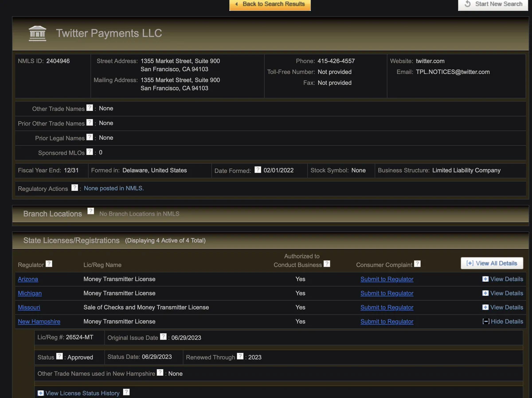Click Submit to Regulator for Michigan
The image size is (532, 398).
click(387, 293)
